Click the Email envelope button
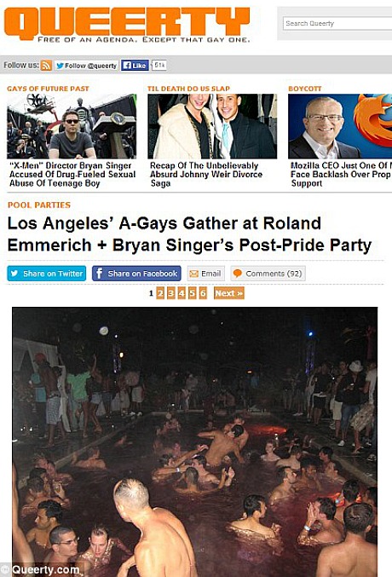Image resolution: width=392 pixels, height=577 pixels. pos(205,274)
